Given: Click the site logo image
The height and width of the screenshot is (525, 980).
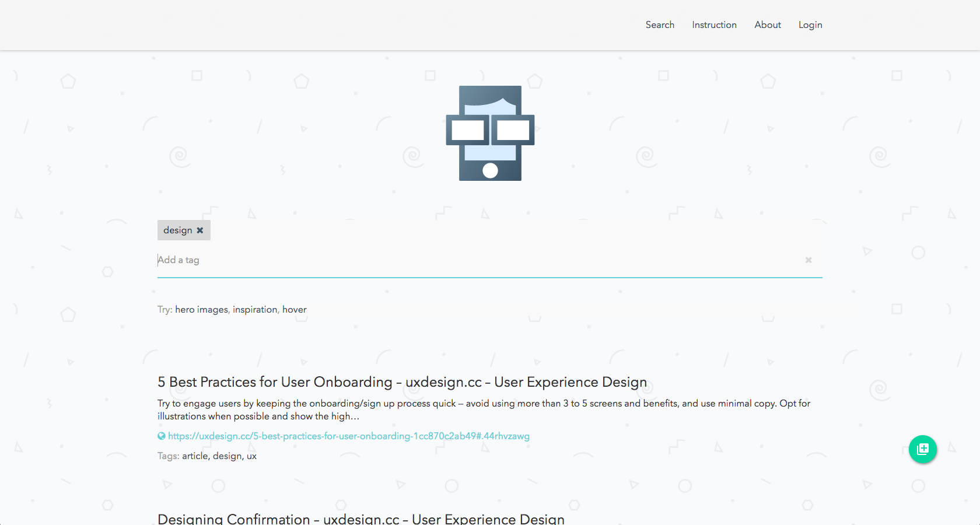Looking at the screenshot, I should pyautogui.click(x=490, y=133).
